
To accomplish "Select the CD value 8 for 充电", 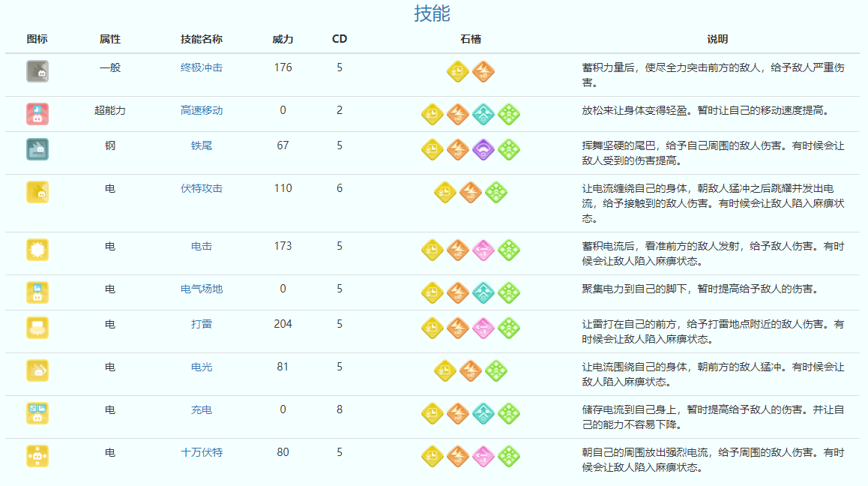I will pyautogui.click(x=340, y=409).
